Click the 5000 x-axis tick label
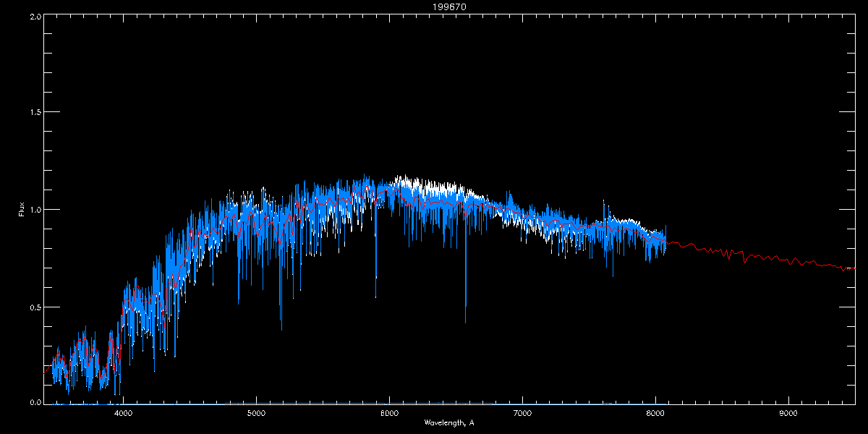This screenshot has width=868, height=434. click(256, 414)
